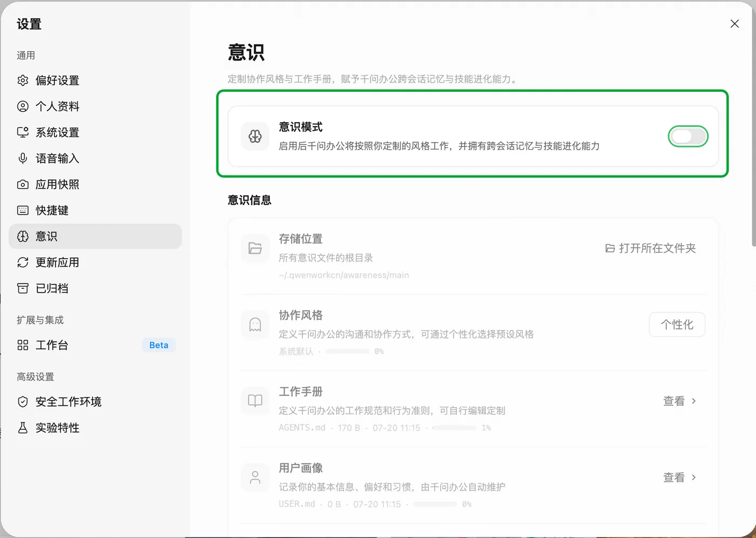The height and width of the screenshot is (538, 756).
Task: Go to the 个人资料 section
Action: pyautogui.click(x=95, y=106)
